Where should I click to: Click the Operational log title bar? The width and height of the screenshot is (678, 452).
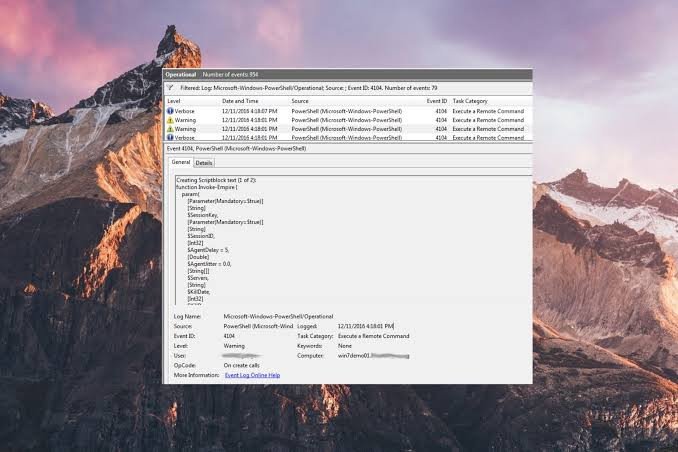pos(348,74)
